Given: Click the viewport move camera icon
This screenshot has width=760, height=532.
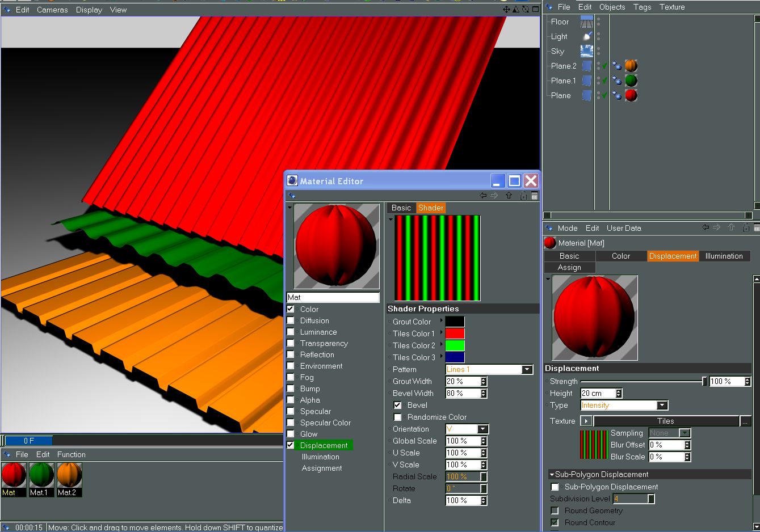Looking at the screenshot, I should (506, 9).
